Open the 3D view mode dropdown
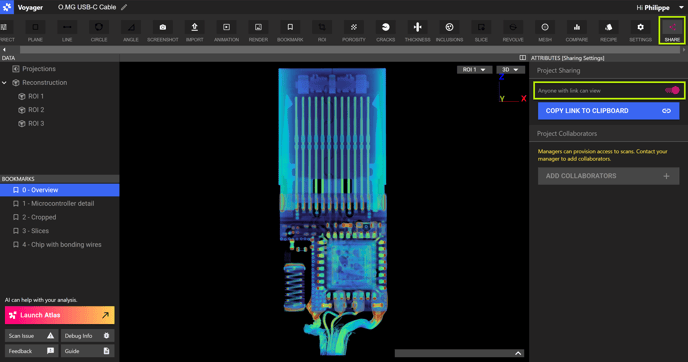688x362 pixels. pyautogui.click(x=510, y=70)
